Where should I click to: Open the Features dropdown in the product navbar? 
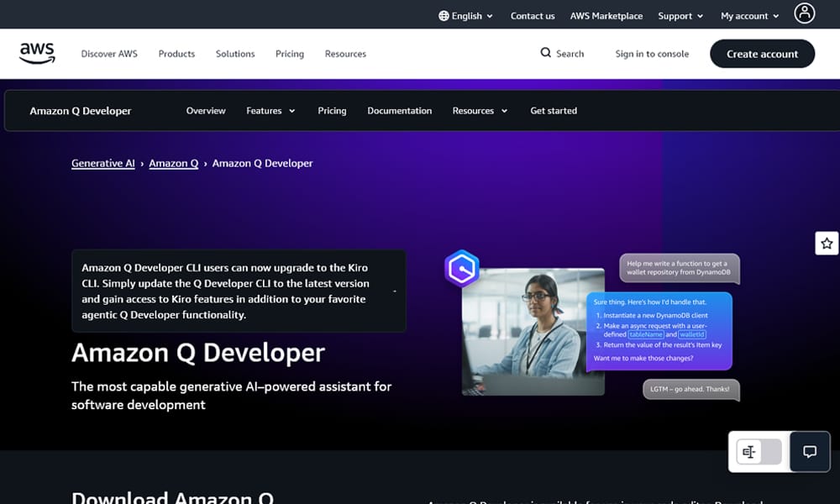[270, 110]
